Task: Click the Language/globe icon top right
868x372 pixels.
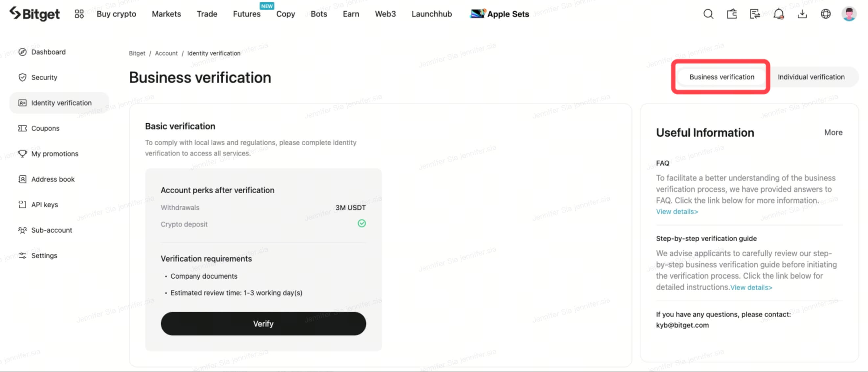Action: click(x=825, y=13)
